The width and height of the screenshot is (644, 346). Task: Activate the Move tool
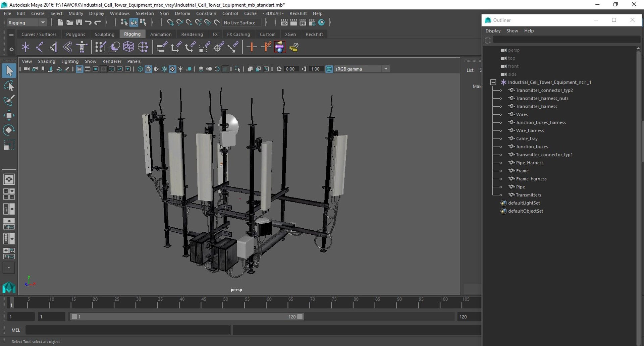pyautogui.click(x=9, y=115)
